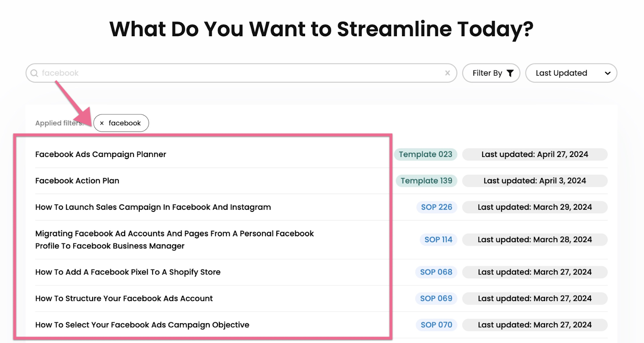The image size is (644, 343).
Task: Click the SOP 068 badge
Action: [436, 272]
